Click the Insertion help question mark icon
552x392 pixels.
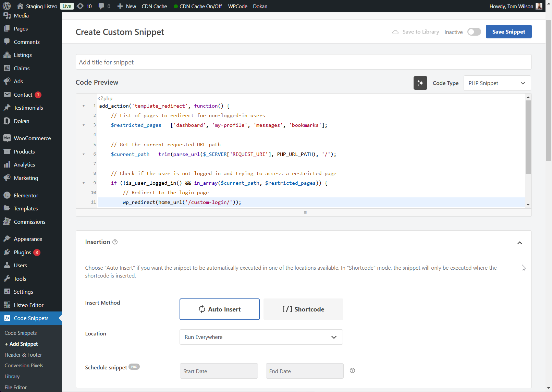coord(115,242)
